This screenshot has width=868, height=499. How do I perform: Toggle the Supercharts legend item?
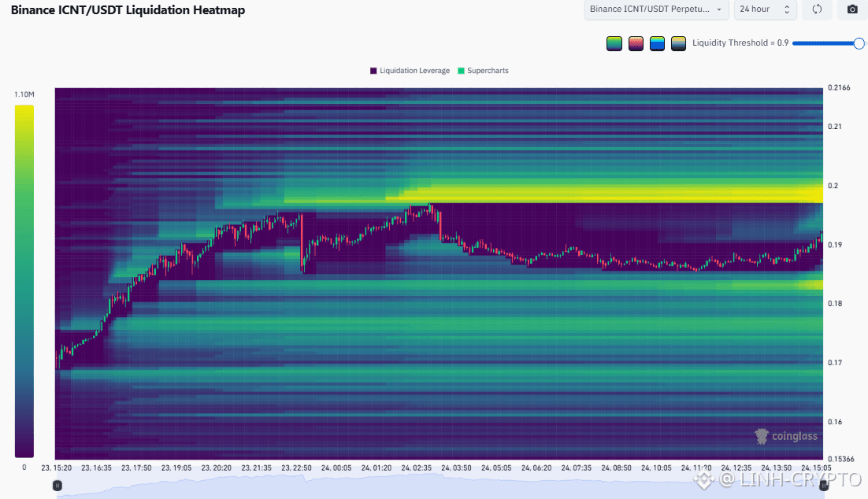tap(483, 71)
